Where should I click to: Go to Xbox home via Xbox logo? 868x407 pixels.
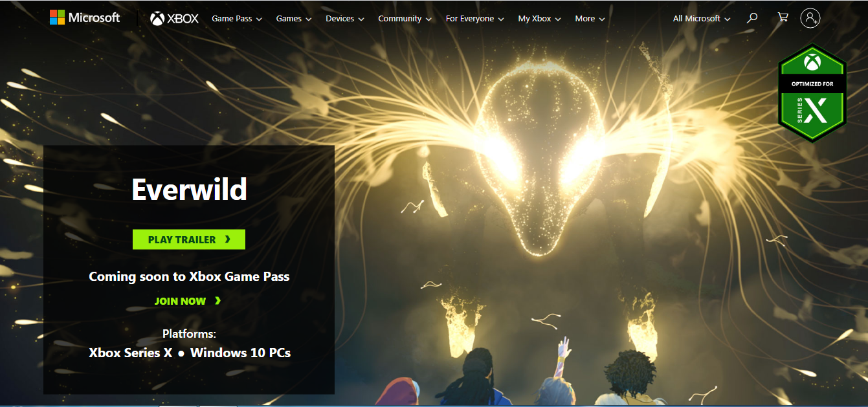click(174, 19)
